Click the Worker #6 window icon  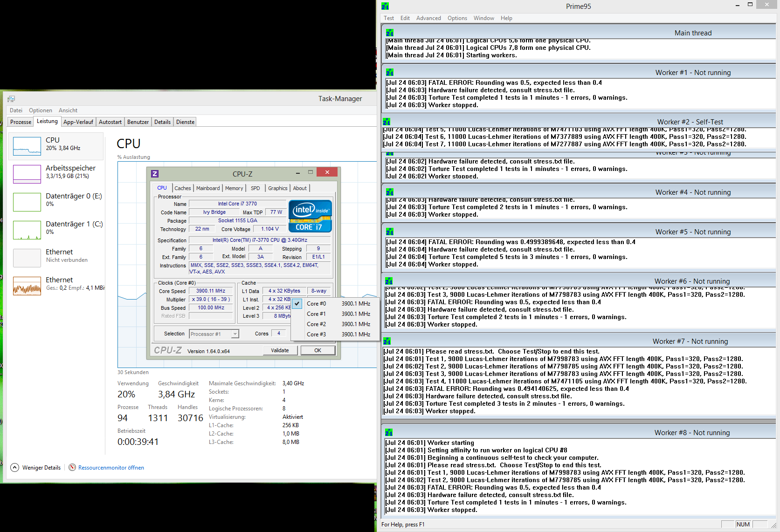point(389,281)
